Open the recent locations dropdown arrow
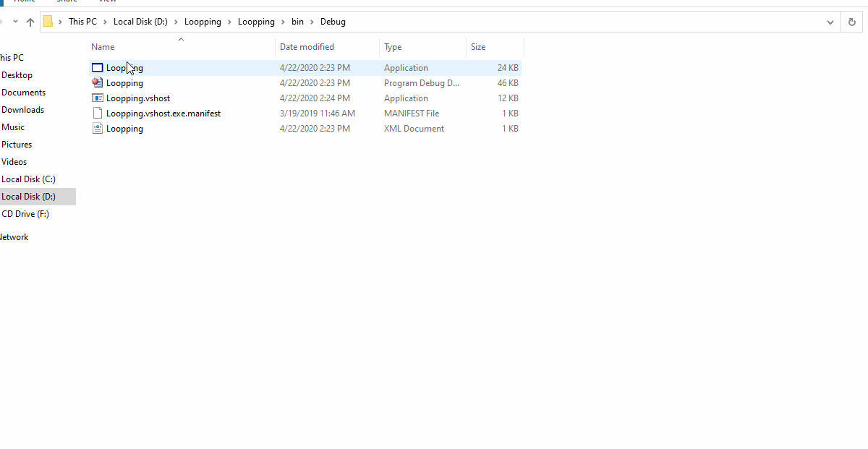The height and width of the screenshot is (449, 868). (x=15, y=22)
